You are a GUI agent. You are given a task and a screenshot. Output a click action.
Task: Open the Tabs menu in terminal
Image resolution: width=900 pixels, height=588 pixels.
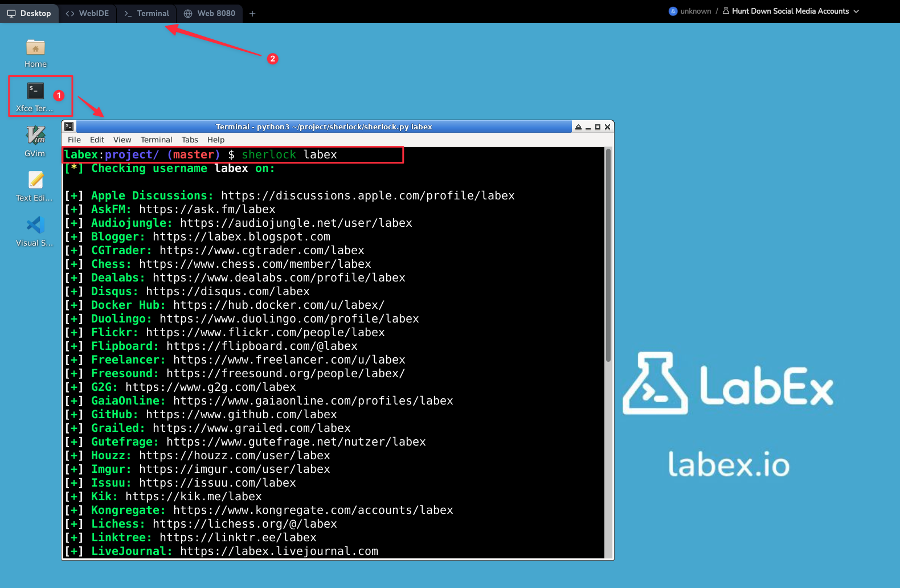click(x=190, y=140)
